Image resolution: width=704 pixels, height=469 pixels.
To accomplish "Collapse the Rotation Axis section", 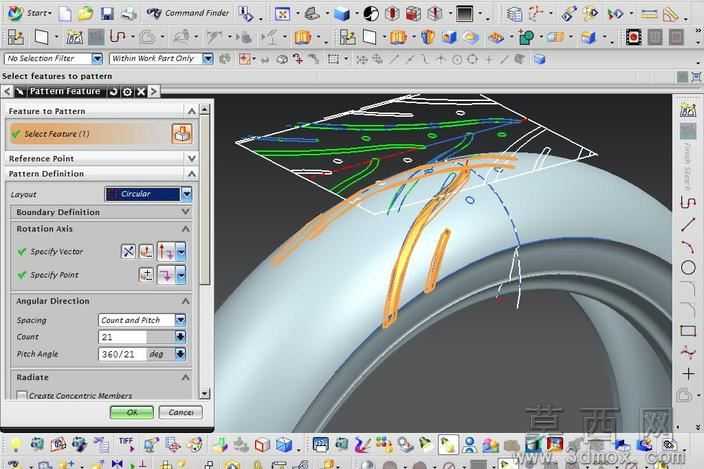I will (185, 229).
